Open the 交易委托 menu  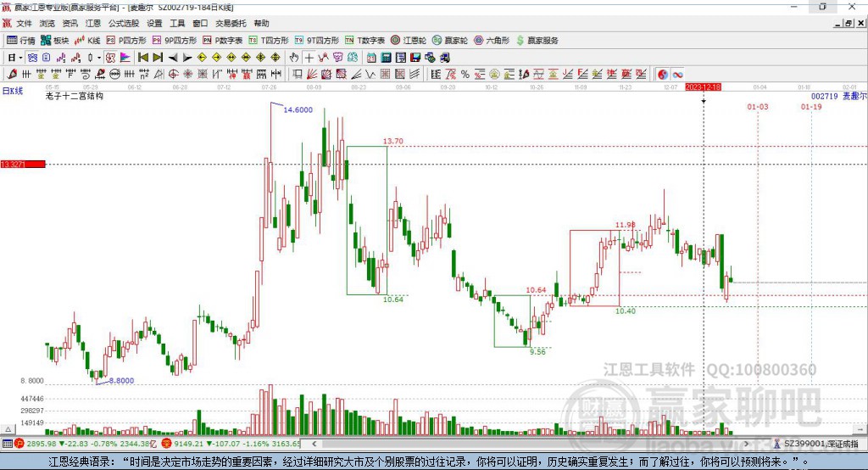pyautogui.click(x=231, y=23)
